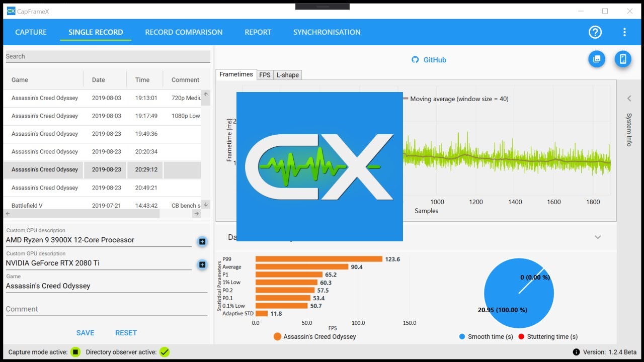Select the record at 19:13:01
Screen dimensions: 644x362
(103, 98)
